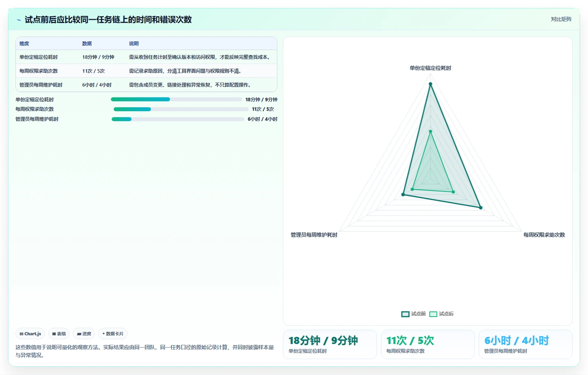Click radar axis label 单份定稿定位耗时
Screen dimensions: 588x375
[430, 68]
